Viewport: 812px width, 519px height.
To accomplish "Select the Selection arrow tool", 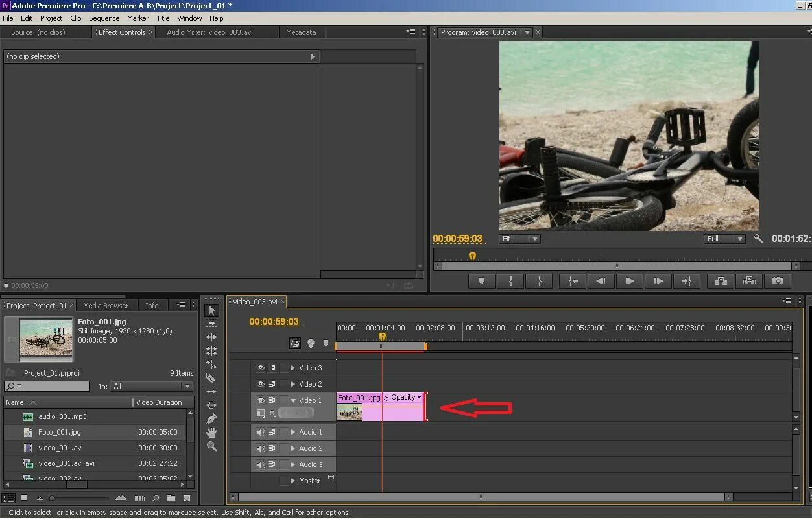I will tap(211, 310).
